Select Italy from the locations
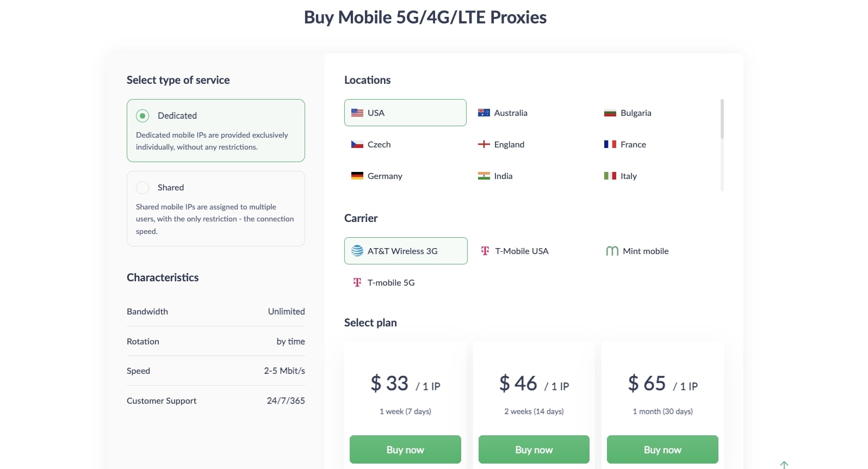The height and width of the screenshot is (469, 868). point(628,176)
